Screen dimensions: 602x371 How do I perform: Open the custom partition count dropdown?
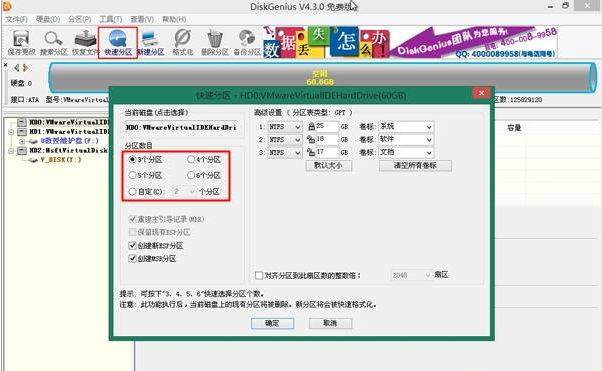tap(184, 191)
